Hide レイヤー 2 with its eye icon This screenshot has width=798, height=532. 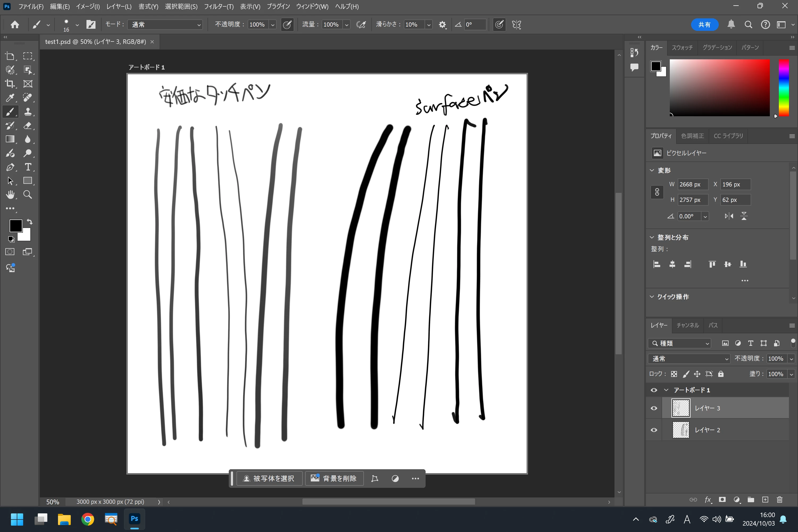(x=654, y=430)
